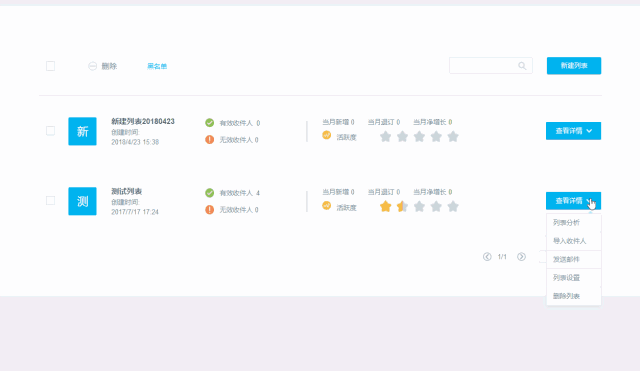Click the 删除 minus-circle icon
This screenshot has width=640, height=371.
pos(93,66)
